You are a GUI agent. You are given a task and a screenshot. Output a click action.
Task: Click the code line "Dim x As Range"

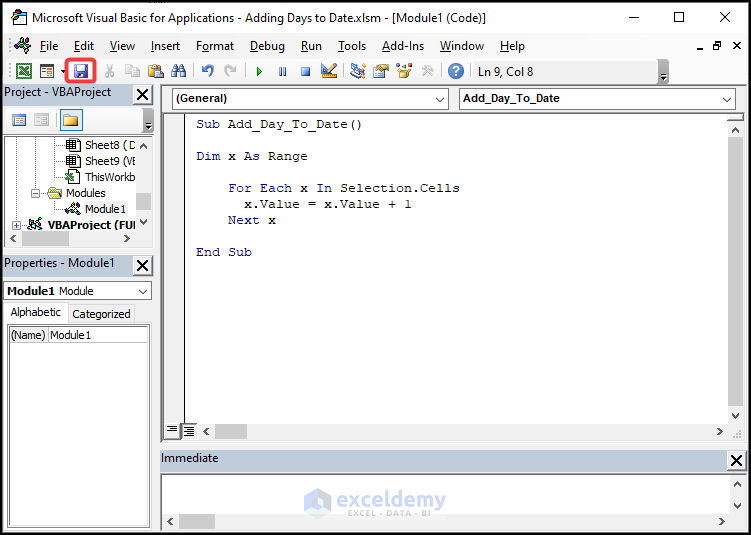[x=252, y=156]
